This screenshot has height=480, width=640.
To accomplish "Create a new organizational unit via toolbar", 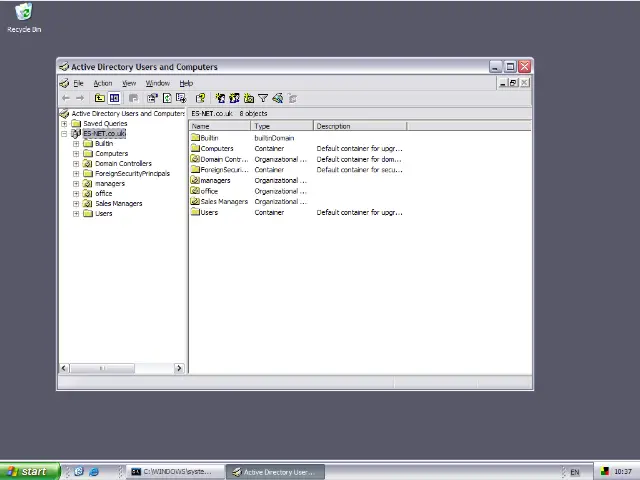I will [x=249, y=98].
